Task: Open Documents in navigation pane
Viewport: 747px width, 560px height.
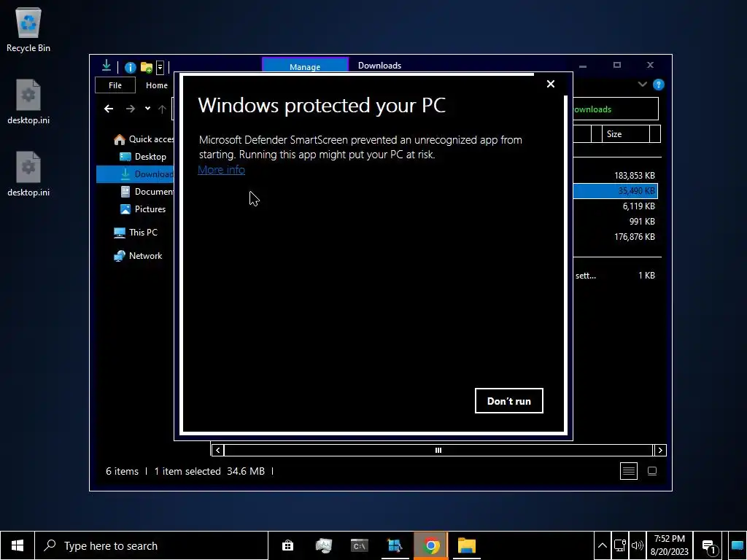Action: tap(147, 192)
